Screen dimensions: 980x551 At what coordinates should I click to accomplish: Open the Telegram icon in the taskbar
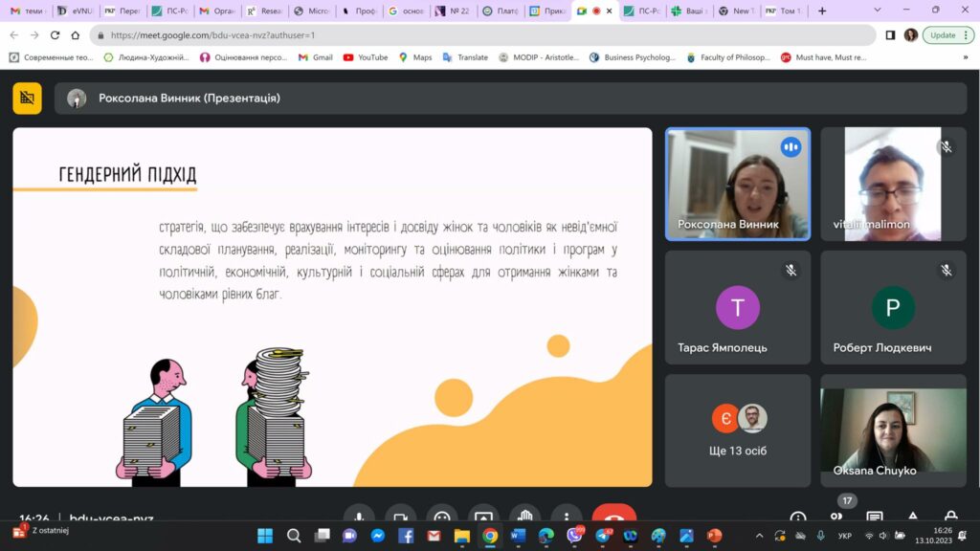point(602,536)
